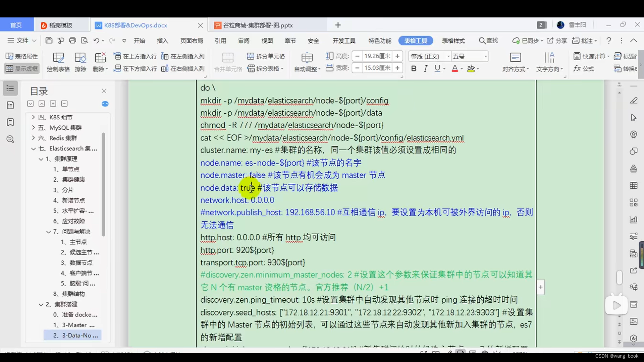Toggle bold formatting
Viewport: 644px width, 362px height.
pos(414,68)
